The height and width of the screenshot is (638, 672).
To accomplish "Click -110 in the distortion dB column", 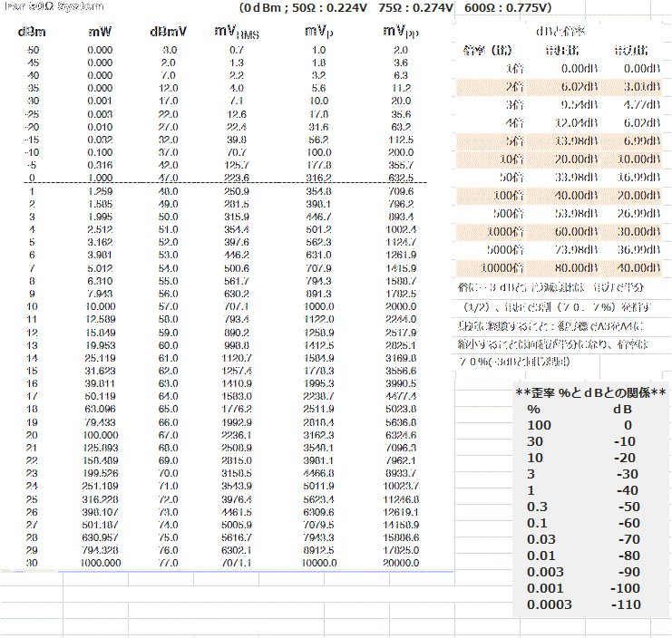I will coord(625,604).
